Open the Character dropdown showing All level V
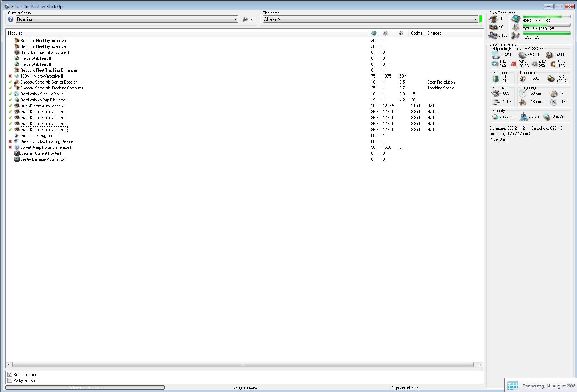 (371, 19)
